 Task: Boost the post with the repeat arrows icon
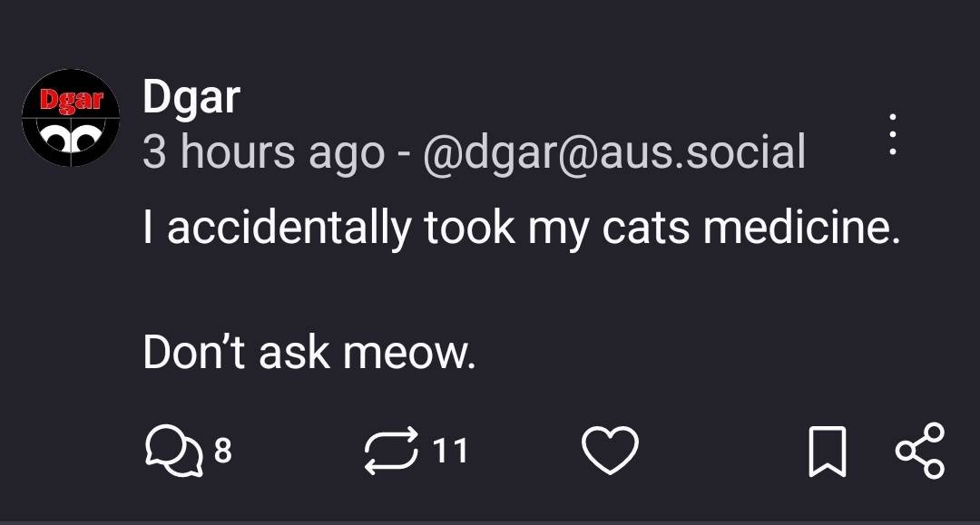390,451
